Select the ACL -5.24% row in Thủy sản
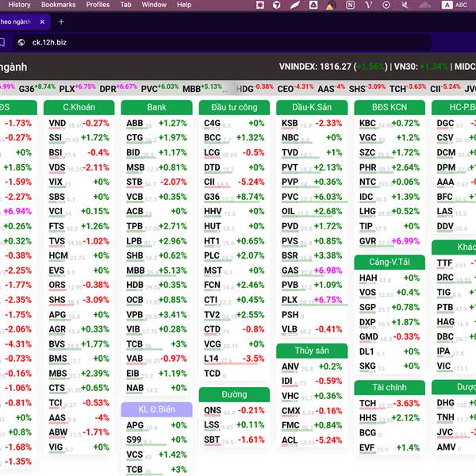Image resolution: width=476 pixels, height=476 pixels. click(312, 440)
